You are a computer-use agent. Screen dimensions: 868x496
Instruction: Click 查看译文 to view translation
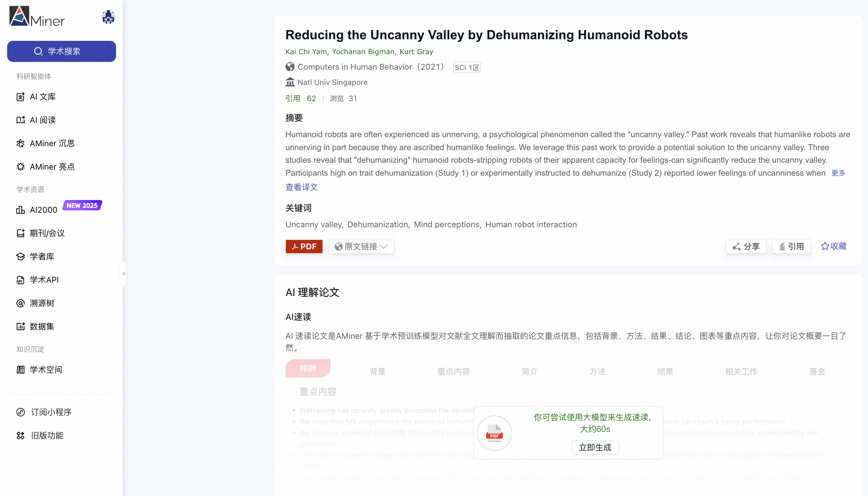[x=301, y=187]
